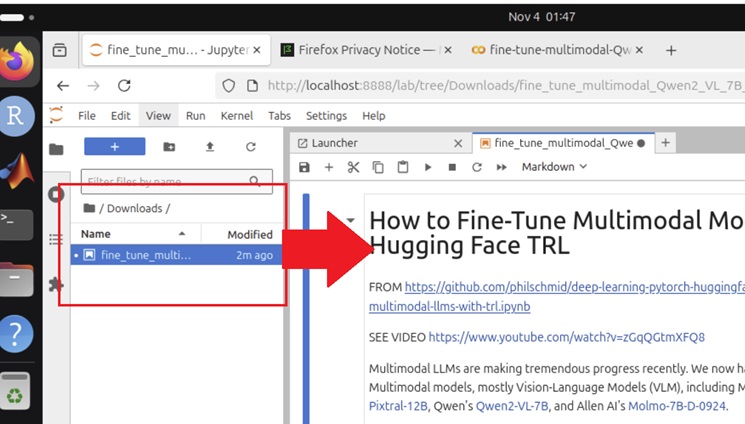Image resolution: width=745 pixels, height=424 pixels.
Task: Upload files using the upload arrow icon
Action: [x=210, y=147]
